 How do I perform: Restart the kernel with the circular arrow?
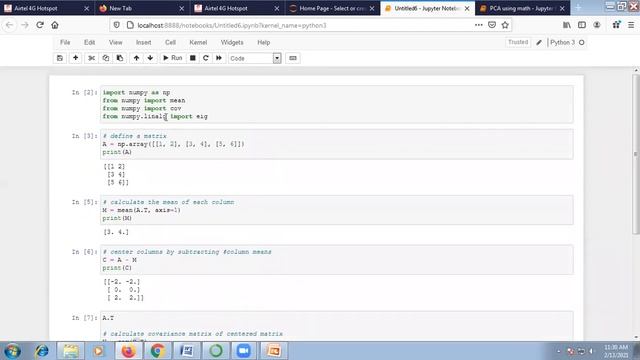click(206, 58)
